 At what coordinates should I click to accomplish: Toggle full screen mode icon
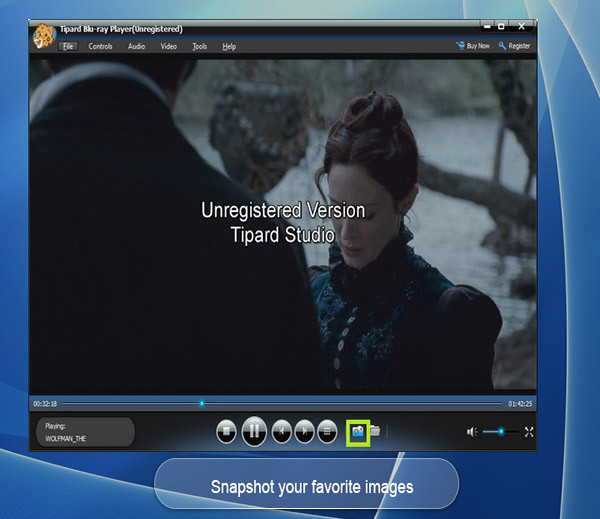tap(529, 432)
